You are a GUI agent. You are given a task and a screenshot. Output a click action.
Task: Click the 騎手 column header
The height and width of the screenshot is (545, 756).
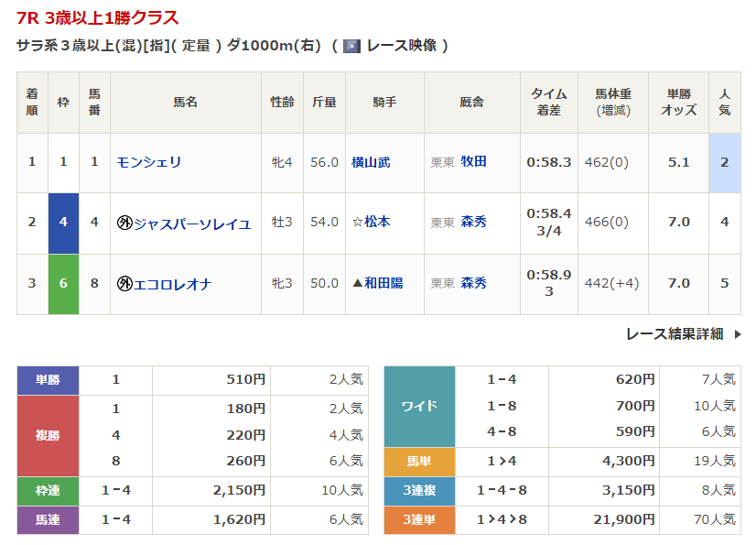click(384, 103)
